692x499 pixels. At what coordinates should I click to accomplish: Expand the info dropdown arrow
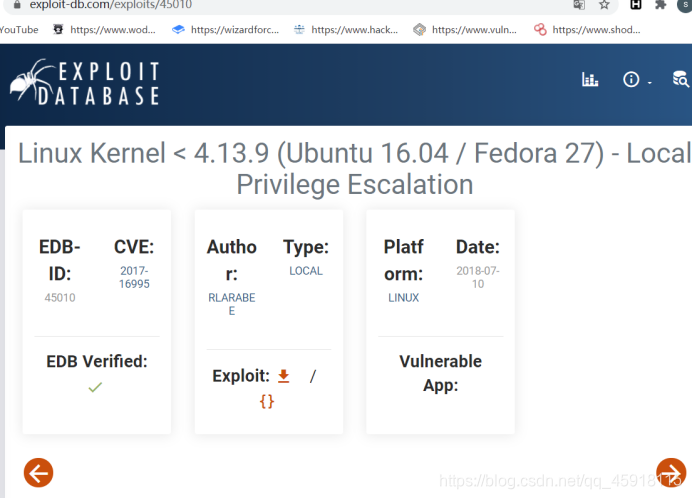point(650,83)
